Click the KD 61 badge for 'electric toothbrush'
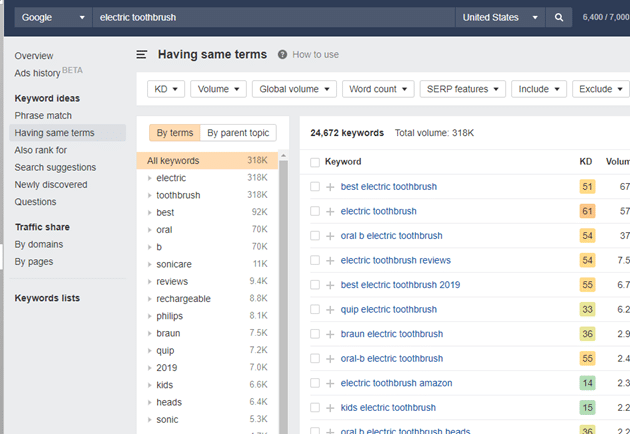630x434 pixels. tap(587, 211)
